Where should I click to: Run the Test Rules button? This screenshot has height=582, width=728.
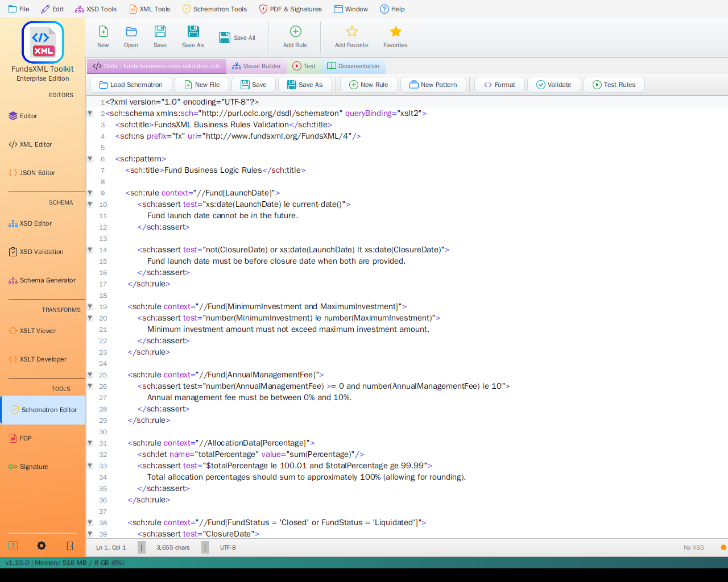coord(614,85)
